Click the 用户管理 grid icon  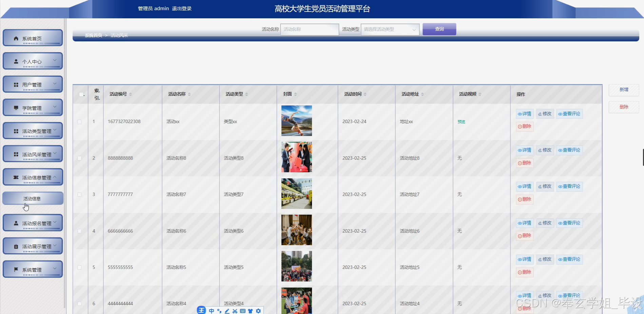[x=16, y=85]
